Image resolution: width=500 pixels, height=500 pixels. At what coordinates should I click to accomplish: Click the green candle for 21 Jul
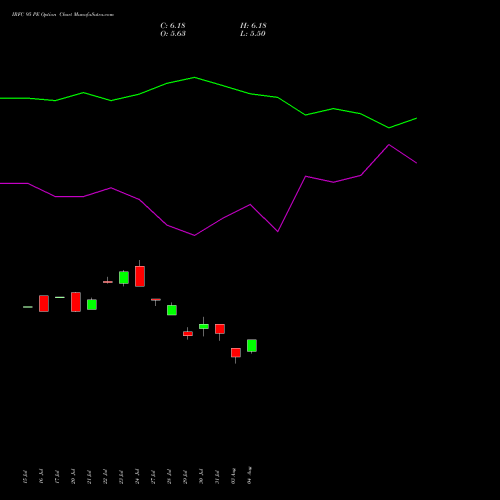coord(92,304)
